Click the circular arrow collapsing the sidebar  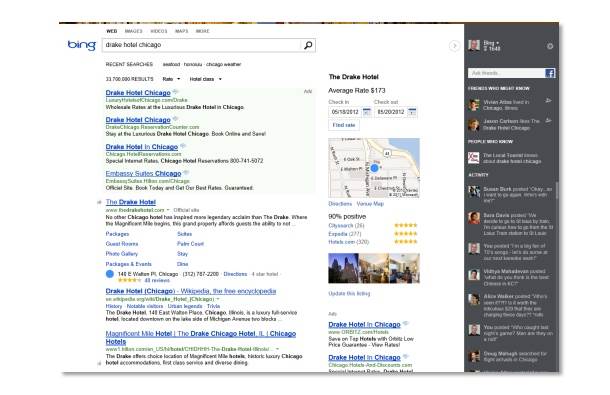click(x=454, y=46)
